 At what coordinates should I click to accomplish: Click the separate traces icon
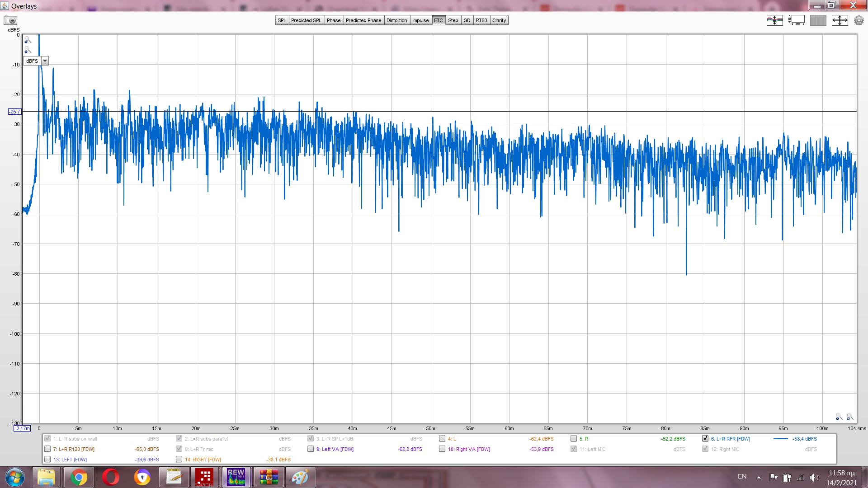click(x=774, y=20)
